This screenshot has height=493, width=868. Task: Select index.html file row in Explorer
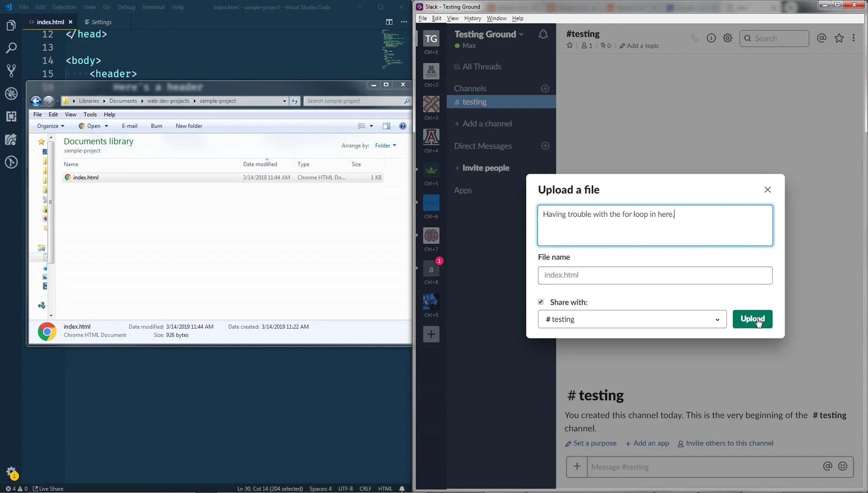click(223, 178)
